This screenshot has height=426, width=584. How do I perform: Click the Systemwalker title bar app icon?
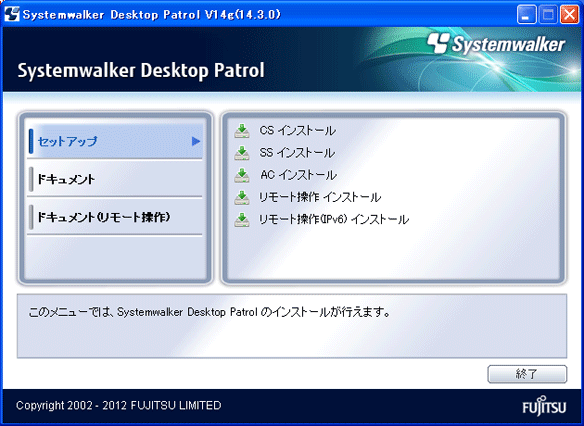[12, 14]
